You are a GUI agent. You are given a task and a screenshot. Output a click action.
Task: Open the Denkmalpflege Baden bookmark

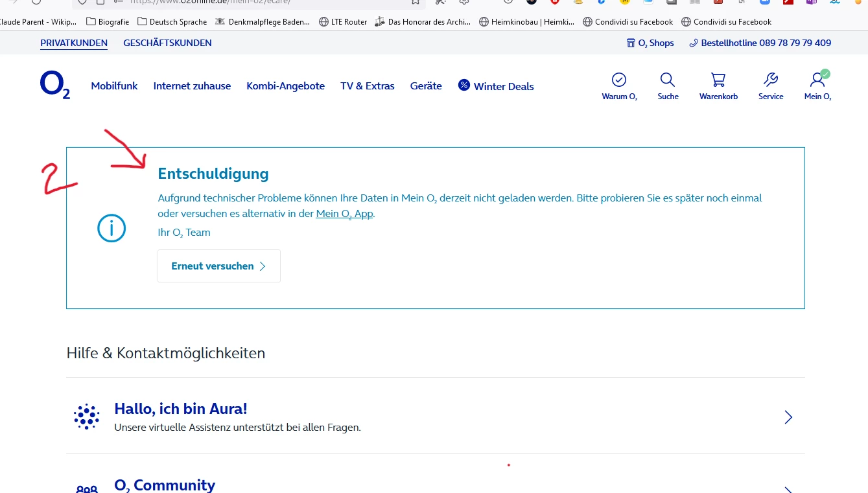tap(263, 22)
